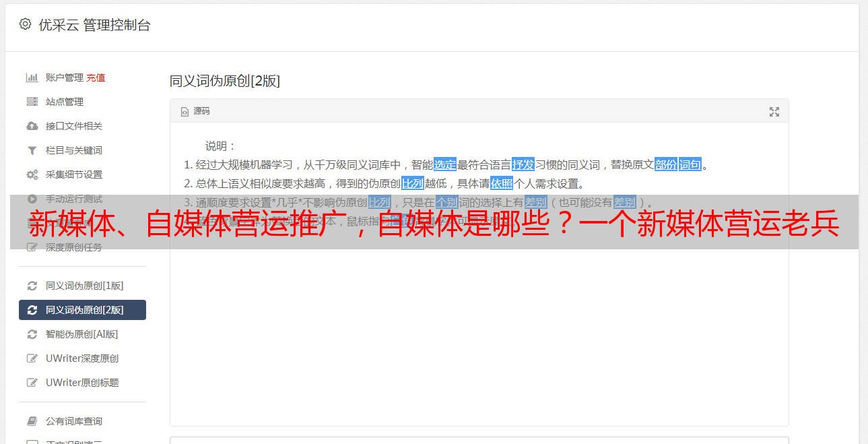Open UWriter原创标题 page
This screenshot has height=444, width=868.
tap(82, 383)
